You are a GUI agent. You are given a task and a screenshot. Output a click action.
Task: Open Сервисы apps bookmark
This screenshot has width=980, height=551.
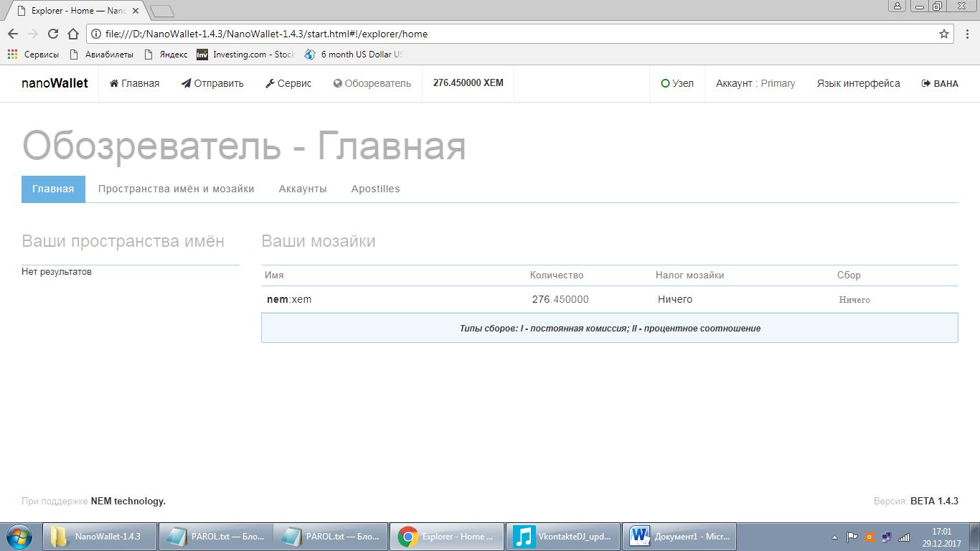pos(33,55)
